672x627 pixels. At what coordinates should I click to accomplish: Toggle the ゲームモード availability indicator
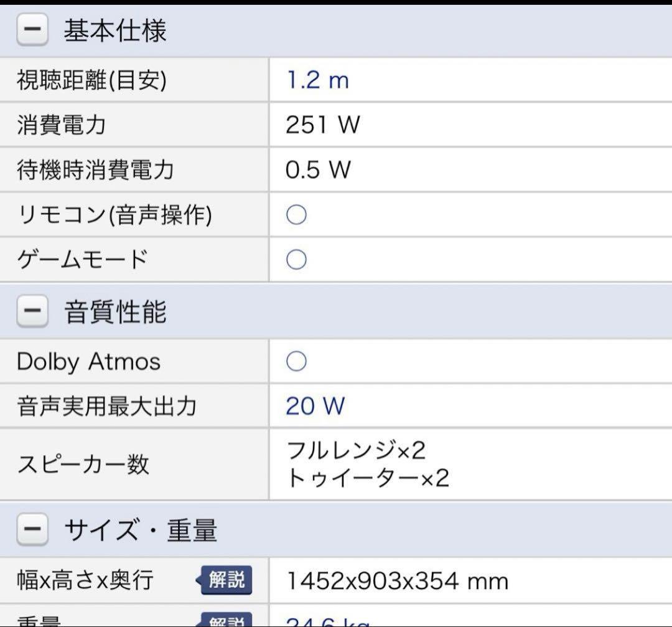click(297, 259)
